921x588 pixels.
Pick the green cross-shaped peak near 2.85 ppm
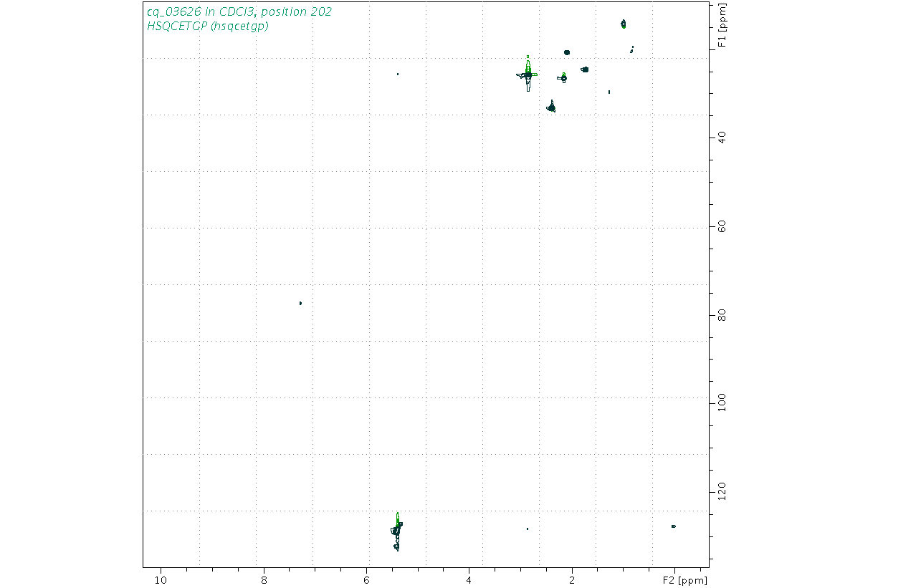[x=528, y=73]
